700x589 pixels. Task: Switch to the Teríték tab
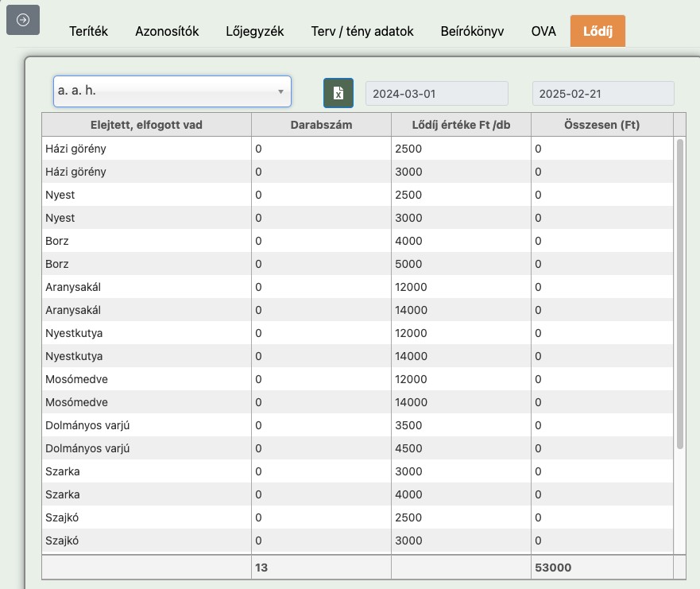87,32
